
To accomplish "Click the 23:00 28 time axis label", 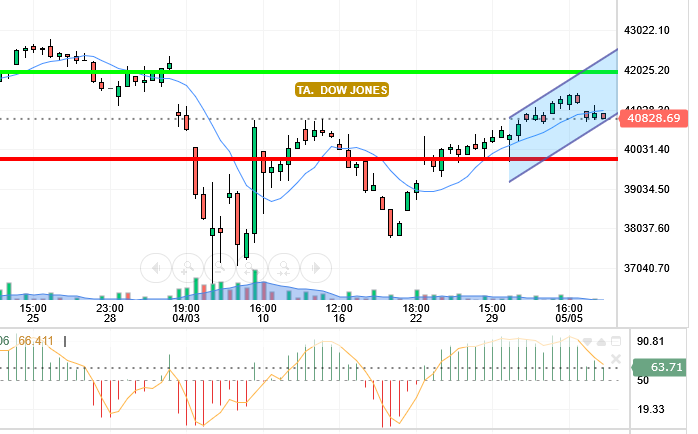I will [x=110, y=313].
